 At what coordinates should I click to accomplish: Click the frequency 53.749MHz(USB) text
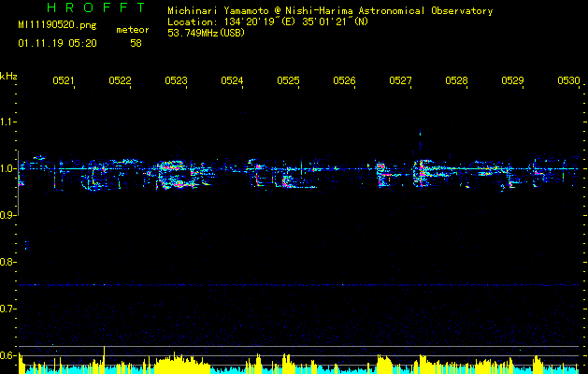point(207,33)
